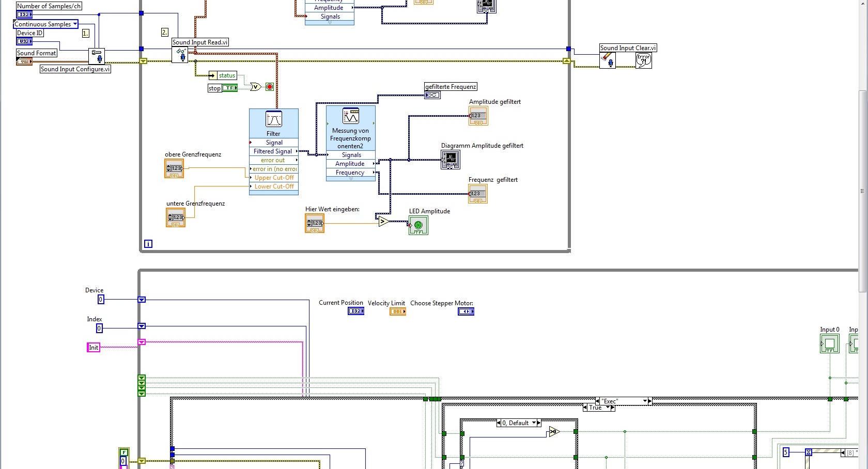Click the Number of Samples/ch I32 terminal

point(24,14)
